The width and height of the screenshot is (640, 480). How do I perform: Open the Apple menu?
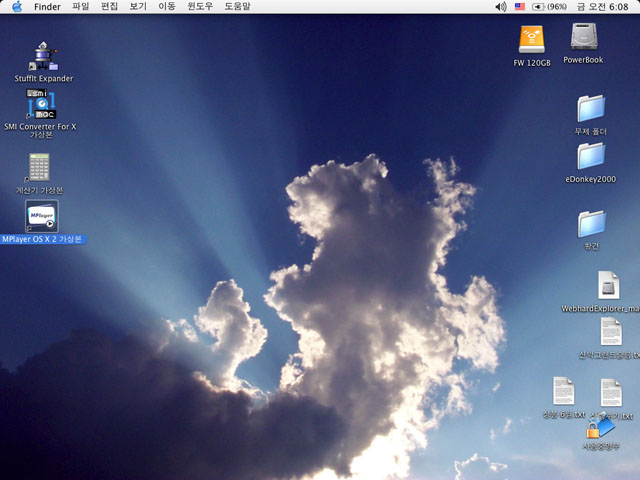pyautogui.click(x=17, y=7)
